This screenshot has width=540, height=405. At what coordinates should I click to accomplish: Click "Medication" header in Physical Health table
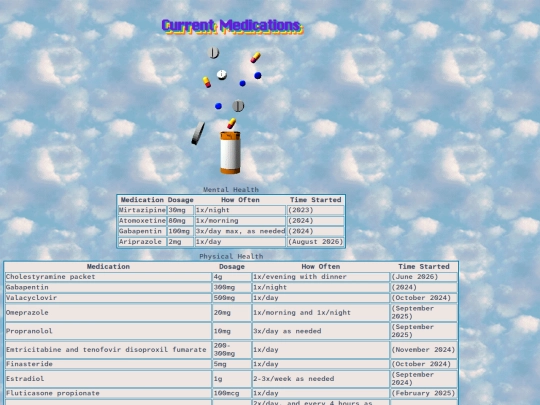[x=108, y=267]
